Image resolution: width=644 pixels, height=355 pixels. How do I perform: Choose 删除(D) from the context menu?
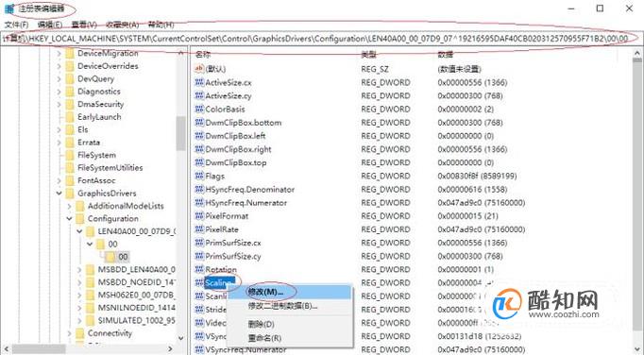290,324
